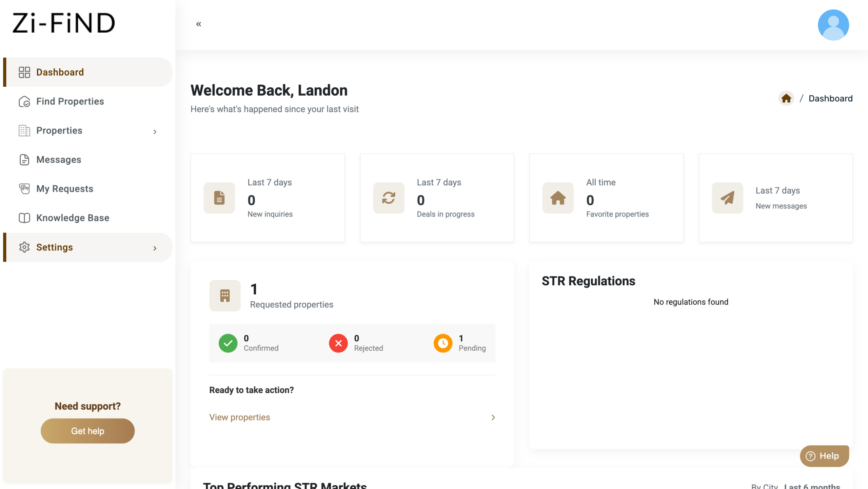Expand the Settings submenu chevron

(x=155, y=248)
